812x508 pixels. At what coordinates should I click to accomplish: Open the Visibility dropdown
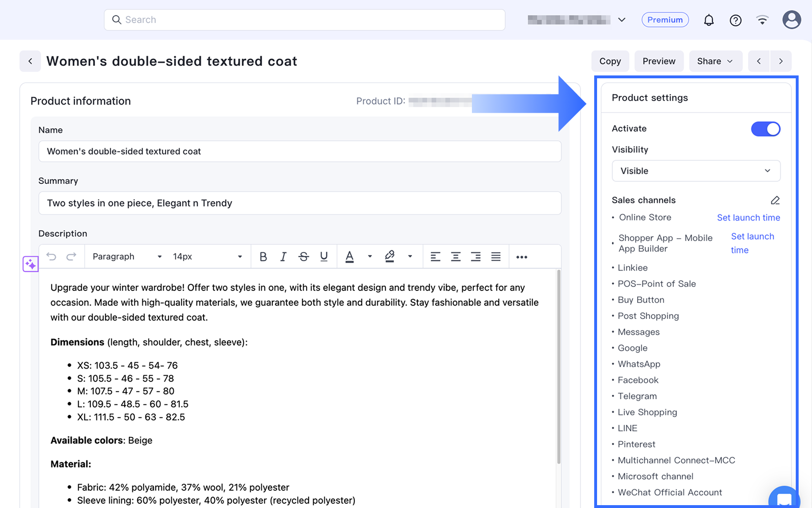696,171
